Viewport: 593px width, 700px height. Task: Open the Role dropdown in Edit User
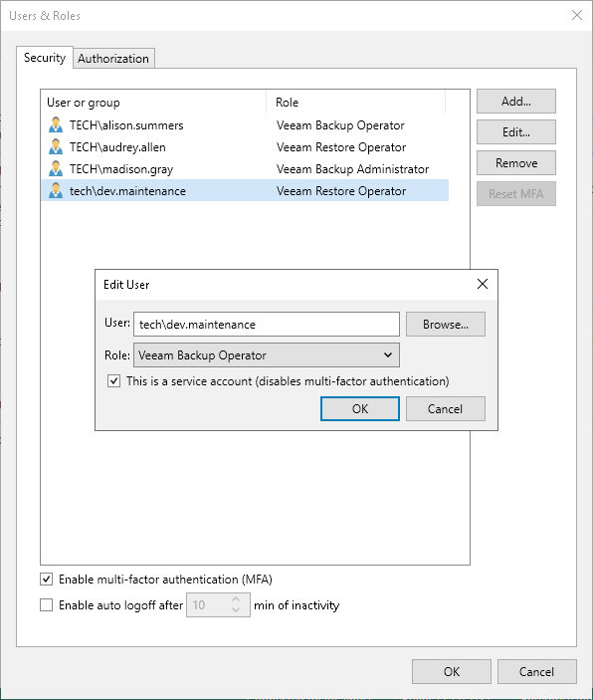pyautogui.click(x=267, y=355)
